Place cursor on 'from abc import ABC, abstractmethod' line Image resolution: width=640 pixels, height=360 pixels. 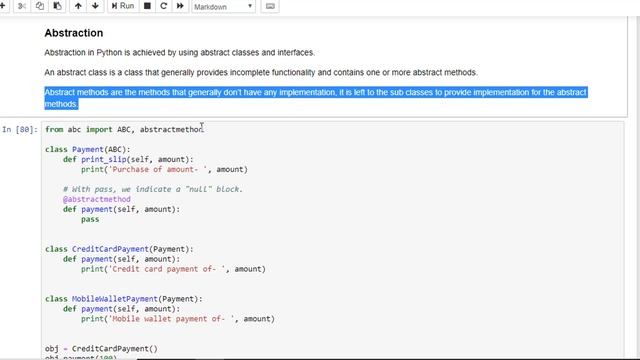coord(124,129)
